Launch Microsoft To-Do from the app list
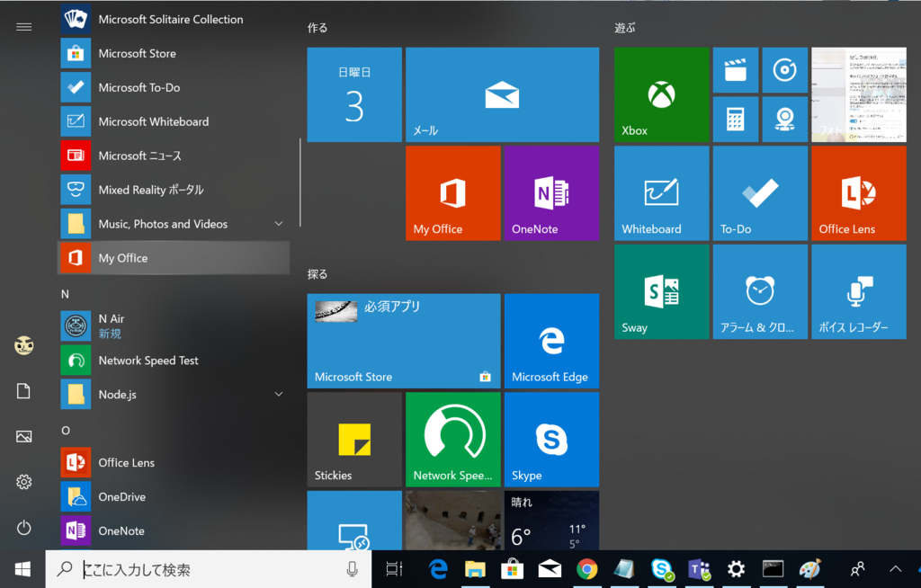 click(x=174, y=87)
